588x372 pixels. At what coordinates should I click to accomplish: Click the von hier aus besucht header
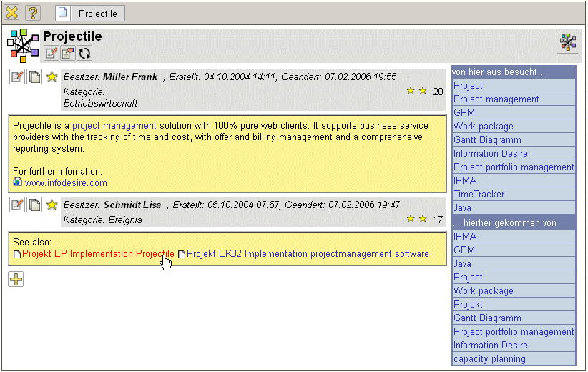(514, 72)
